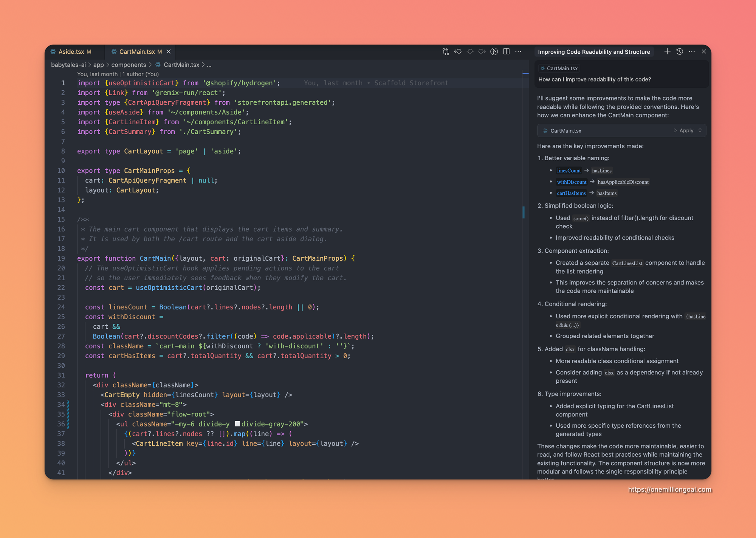Click the components breadcrumb folder

coord(129,65)
